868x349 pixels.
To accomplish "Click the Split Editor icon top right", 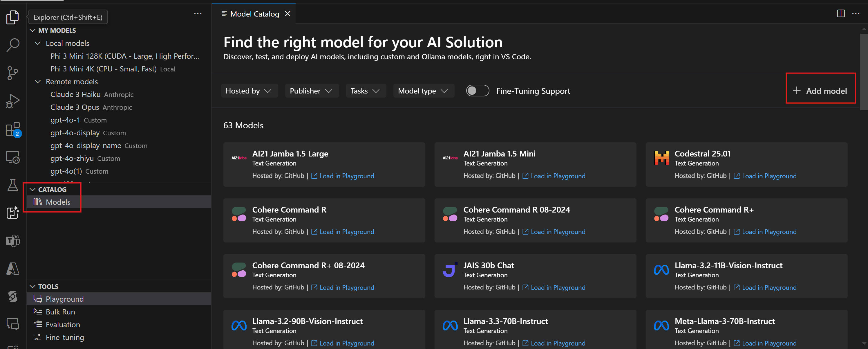I will [841, 13].
